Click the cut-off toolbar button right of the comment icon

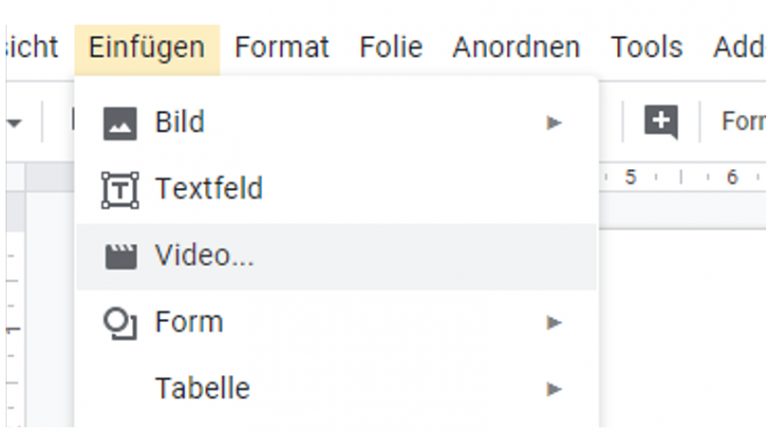tap(744, 122)
